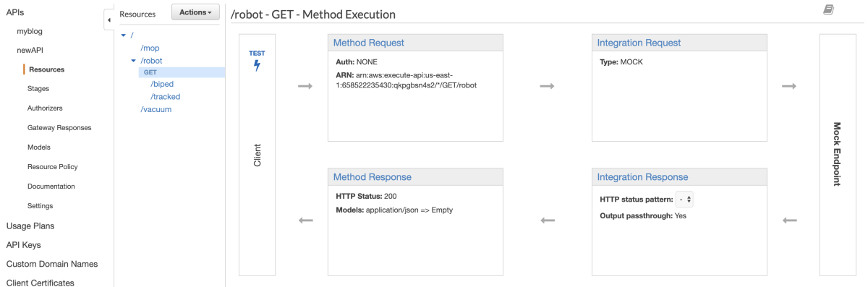The height and width of the screenshot is (287, 868).
Task: Open the Method Request settings
Action: (368, 43)
